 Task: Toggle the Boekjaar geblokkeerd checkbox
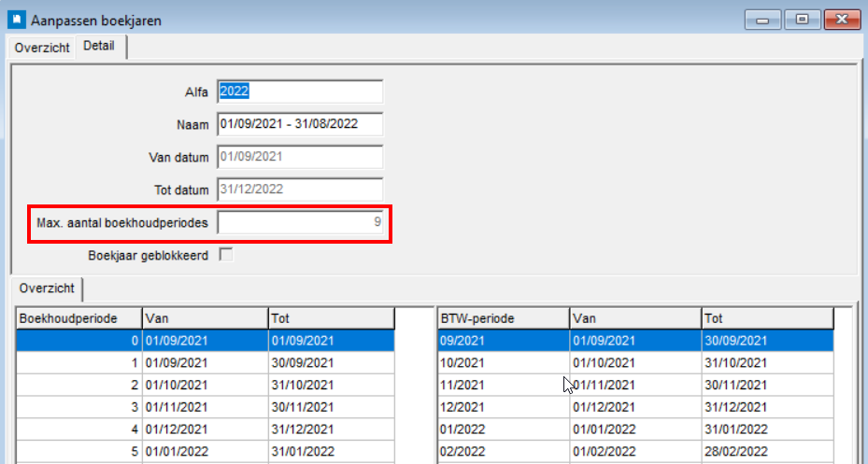225,254
